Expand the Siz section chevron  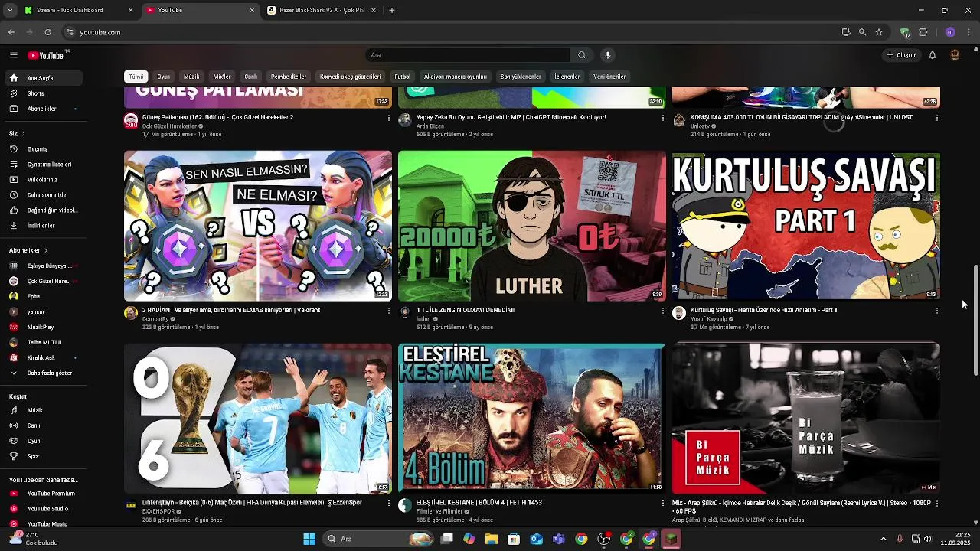point(24,133)
